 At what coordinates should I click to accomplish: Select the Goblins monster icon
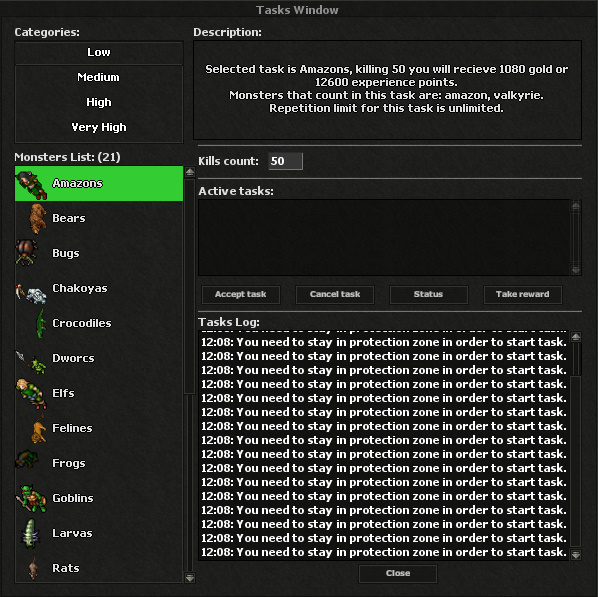31,499
